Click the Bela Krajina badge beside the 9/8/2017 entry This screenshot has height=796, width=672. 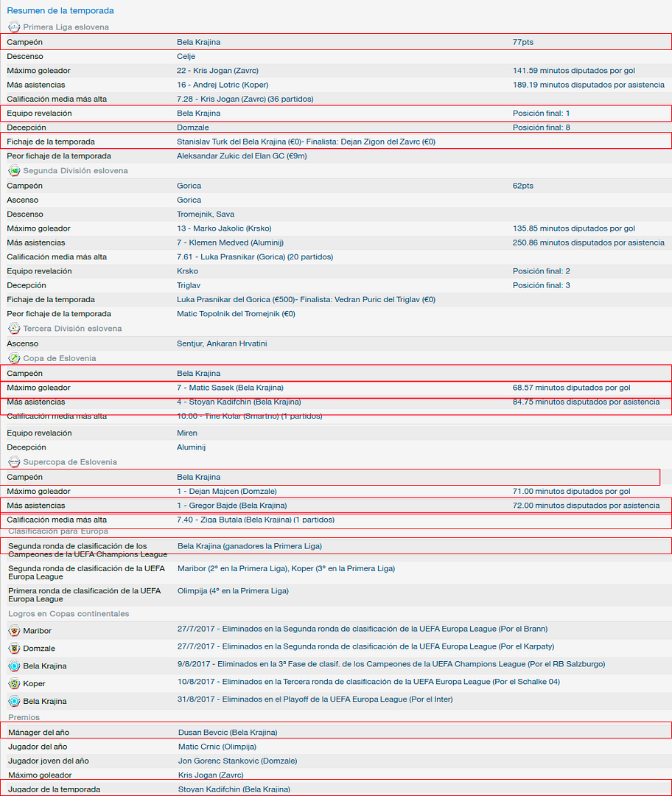tap(14, 666)
